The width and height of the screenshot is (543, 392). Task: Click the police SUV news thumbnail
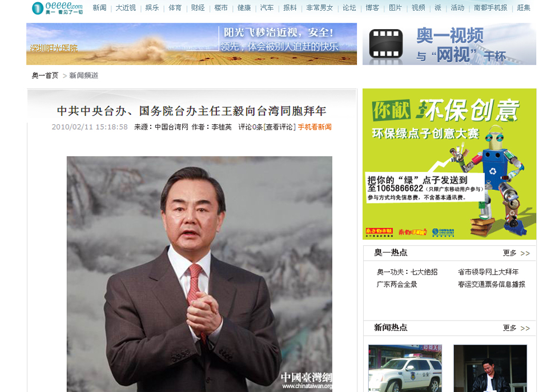[404, 368]
